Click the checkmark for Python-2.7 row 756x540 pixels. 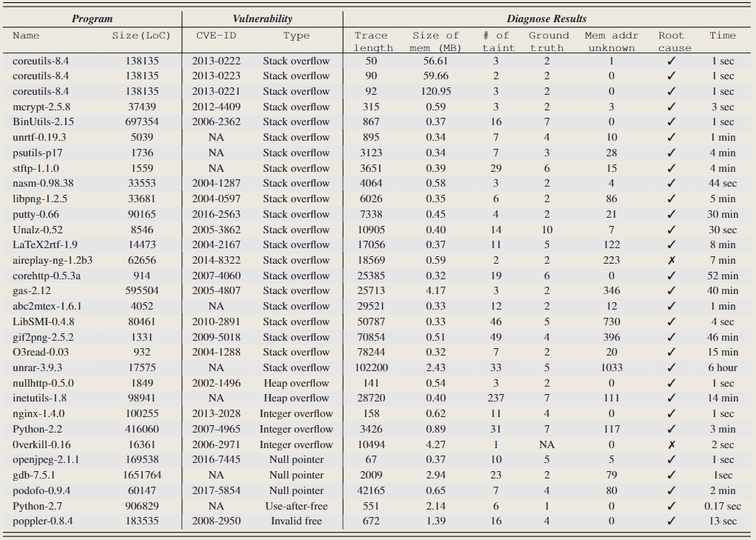coord(671,506)
